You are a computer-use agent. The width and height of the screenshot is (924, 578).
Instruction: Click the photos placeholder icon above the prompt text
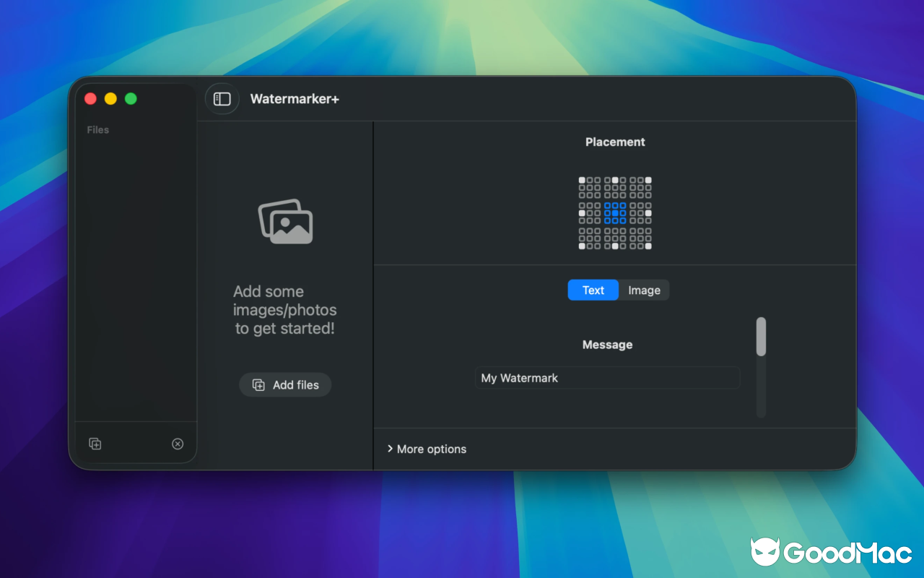click(x=285, y=221)
